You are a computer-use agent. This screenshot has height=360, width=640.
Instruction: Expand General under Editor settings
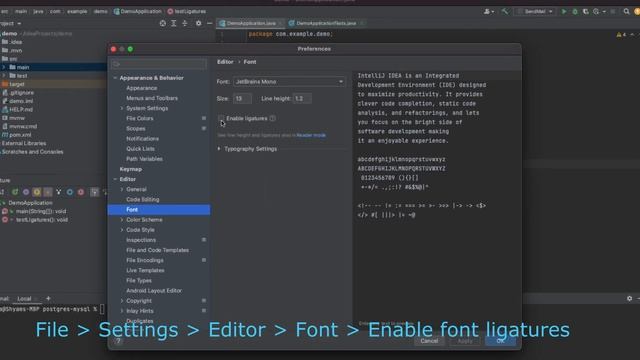click(x=122, y=189)
